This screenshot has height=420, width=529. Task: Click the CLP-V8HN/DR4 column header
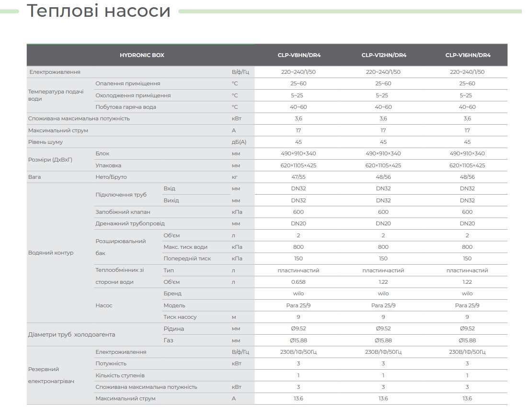coord(299,55)
